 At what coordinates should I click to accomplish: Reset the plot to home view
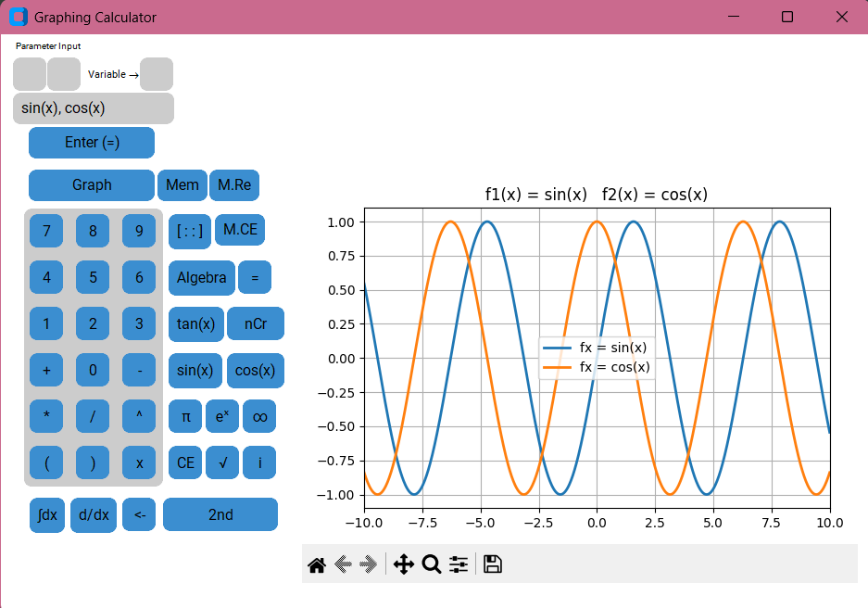(316, 564)
